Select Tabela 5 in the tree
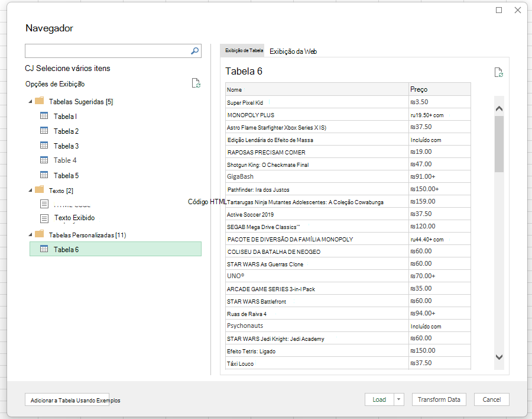Viewport: 532px width, 419px height. tap(66, 176)
